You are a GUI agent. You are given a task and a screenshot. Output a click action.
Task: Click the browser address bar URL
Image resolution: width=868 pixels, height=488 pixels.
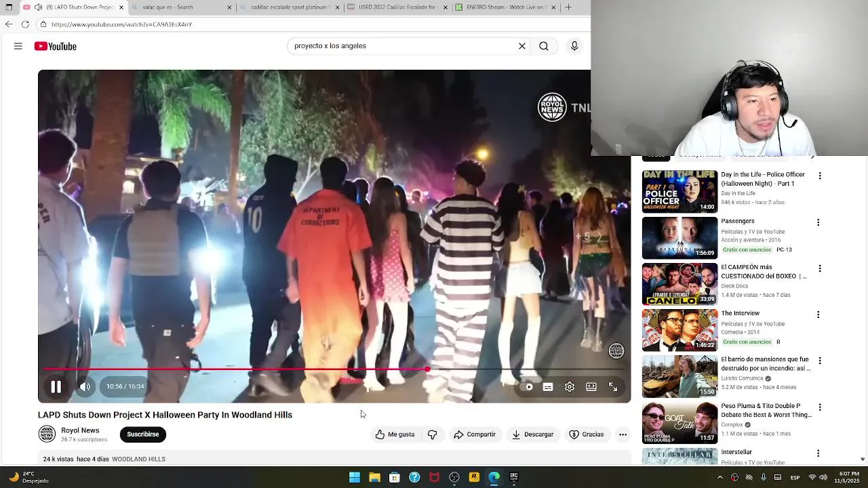[122, 24]
